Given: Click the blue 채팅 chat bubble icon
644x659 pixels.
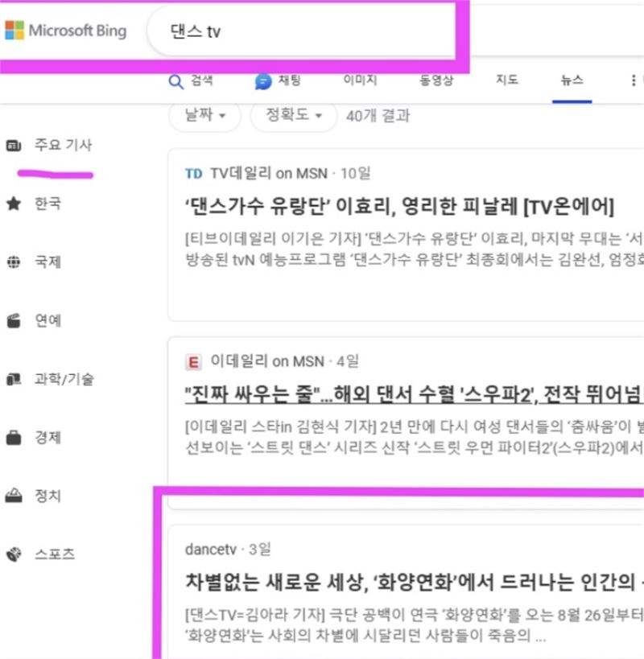Looking at the screenshot, I should (x=263, y=81).
